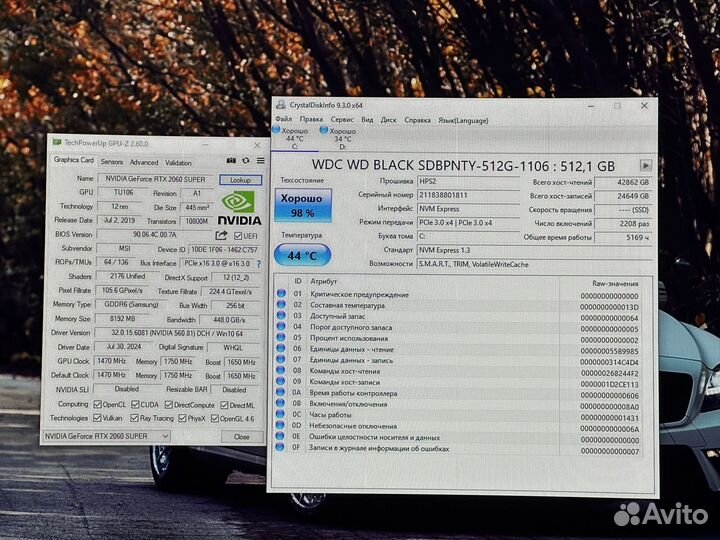The height and width of the screenshot is (540, 720).
Task: Click the Lookup button
Action: click(240, 179)
